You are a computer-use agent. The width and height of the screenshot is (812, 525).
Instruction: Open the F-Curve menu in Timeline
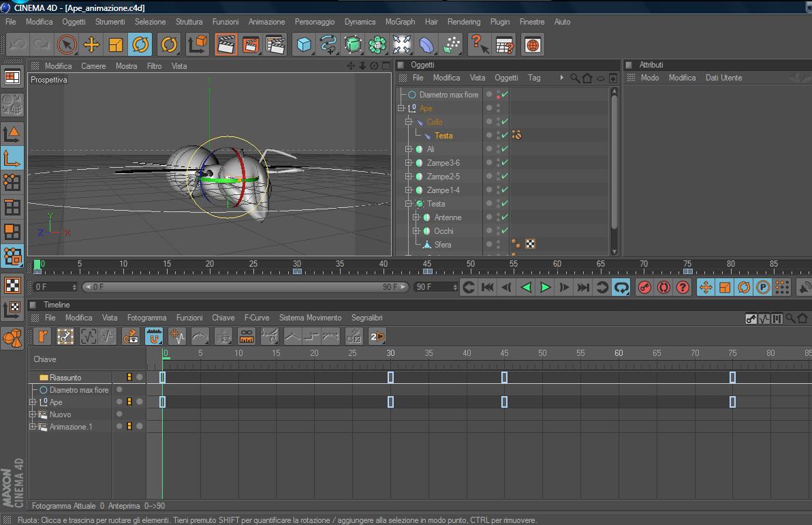tap(256, 318)
